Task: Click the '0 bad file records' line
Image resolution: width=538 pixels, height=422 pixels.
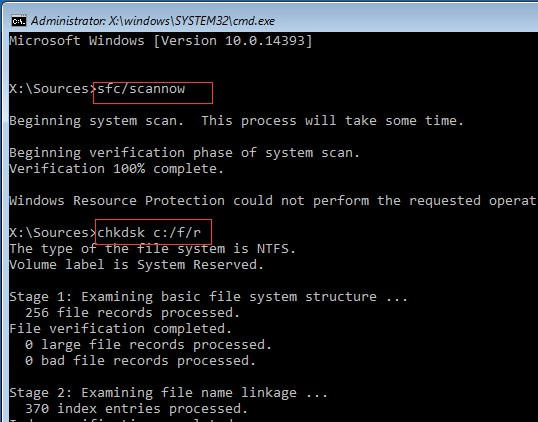Action: 141,361
